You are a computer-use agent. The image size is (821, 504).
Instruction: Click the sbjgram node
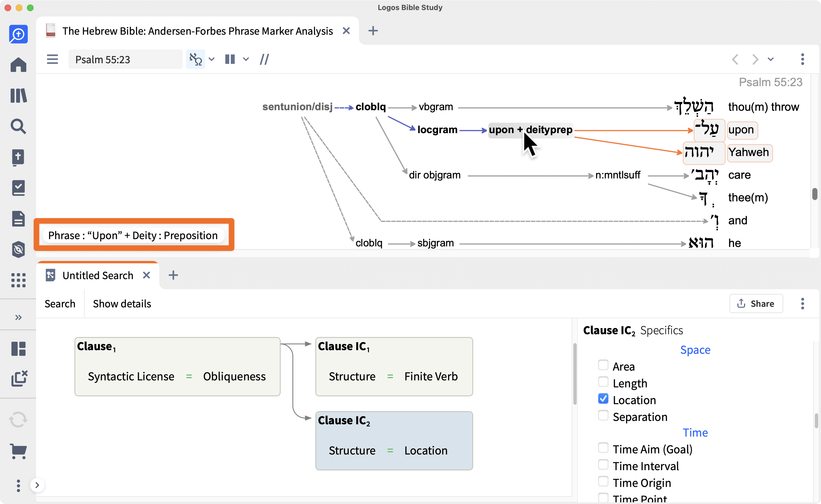pyautogui.click(x=435, y=243)
